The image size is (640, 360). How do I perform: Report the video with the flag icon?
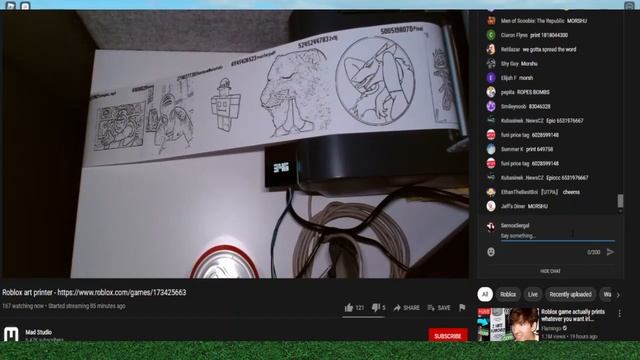pos(462,308)
